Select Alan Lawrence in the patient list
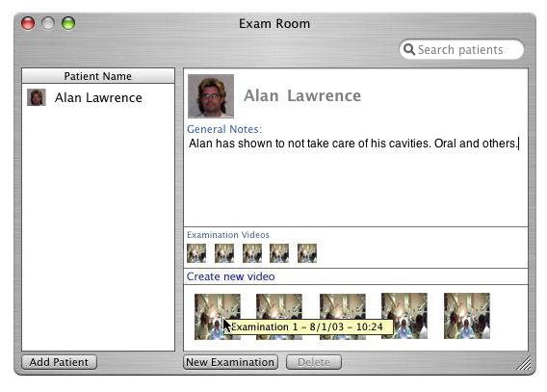The width and height of the screenshot is (547, 392). coord(98,97)
